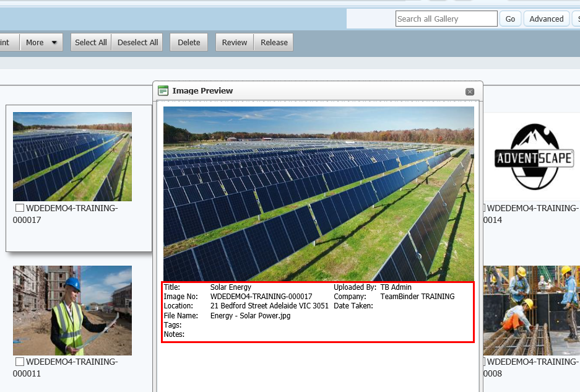Check the box under construction workers photo

(485, 362)
